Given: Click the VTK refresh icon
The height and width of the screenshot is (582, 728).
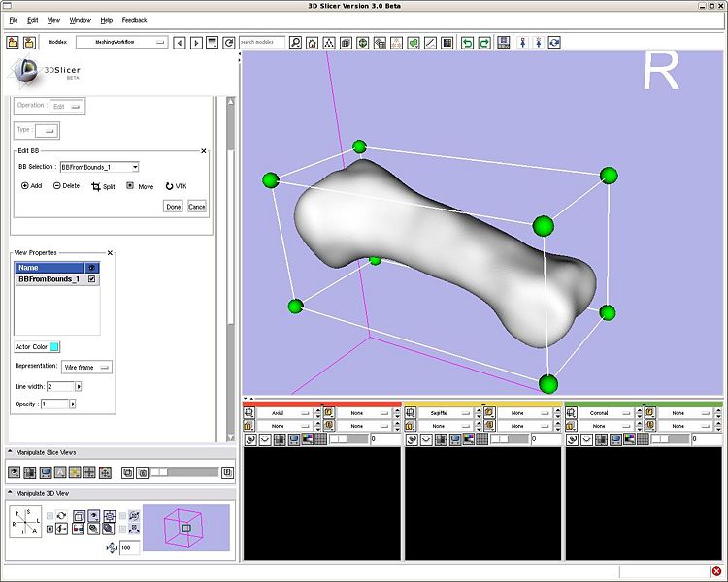Looking at the screenshot, I should [x=169, y=185].
